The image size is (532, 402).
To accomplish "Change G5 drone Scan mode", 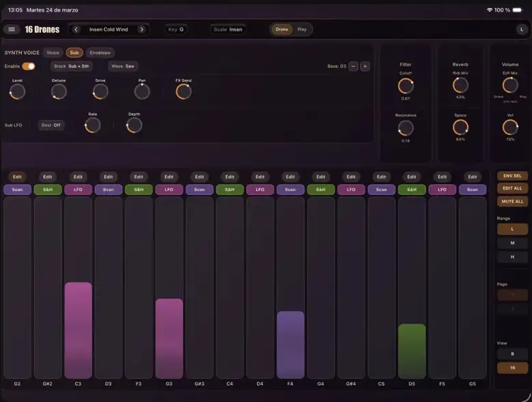I will [473, 190].
